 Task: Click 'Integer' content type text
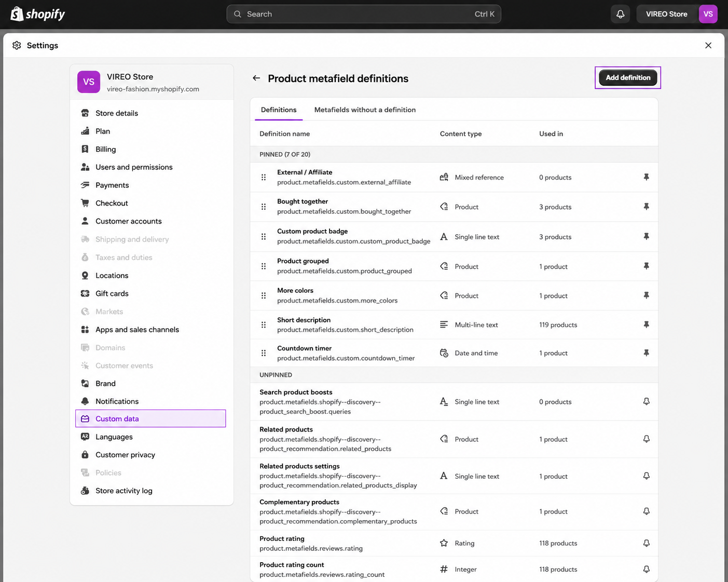click(x=465, y=570)
